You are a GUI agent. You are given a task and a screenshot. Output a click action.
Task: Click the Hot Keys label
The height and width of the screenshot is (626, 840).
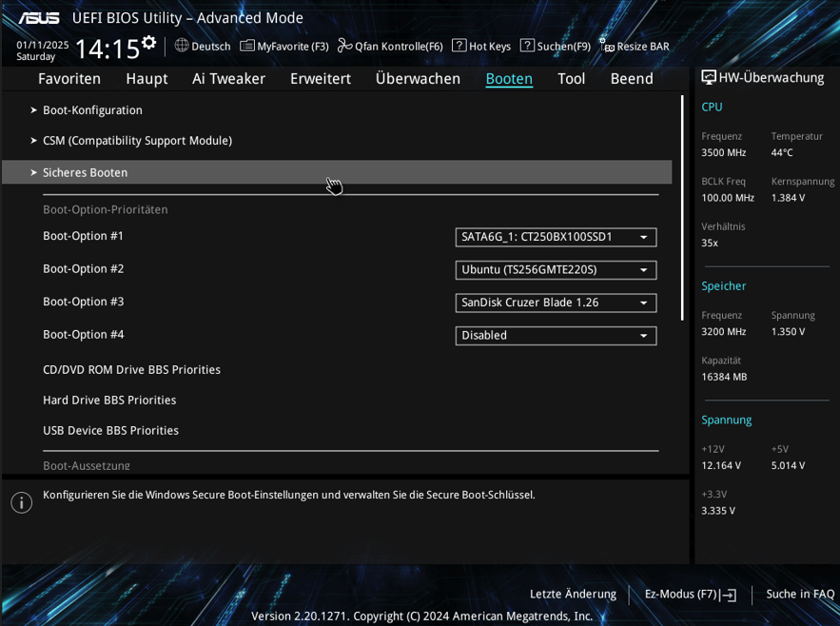coord(490,46)
